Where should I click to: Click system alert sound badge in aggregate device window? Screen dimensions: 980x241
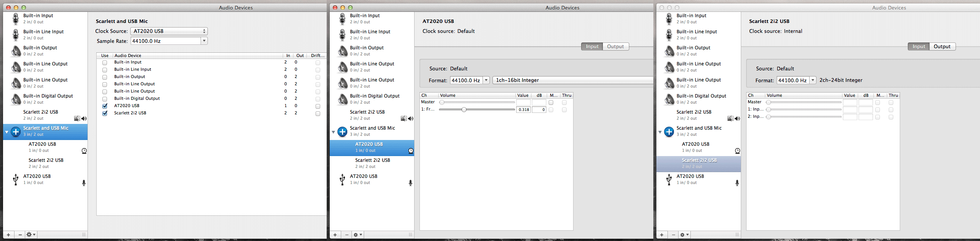[77, 119]
